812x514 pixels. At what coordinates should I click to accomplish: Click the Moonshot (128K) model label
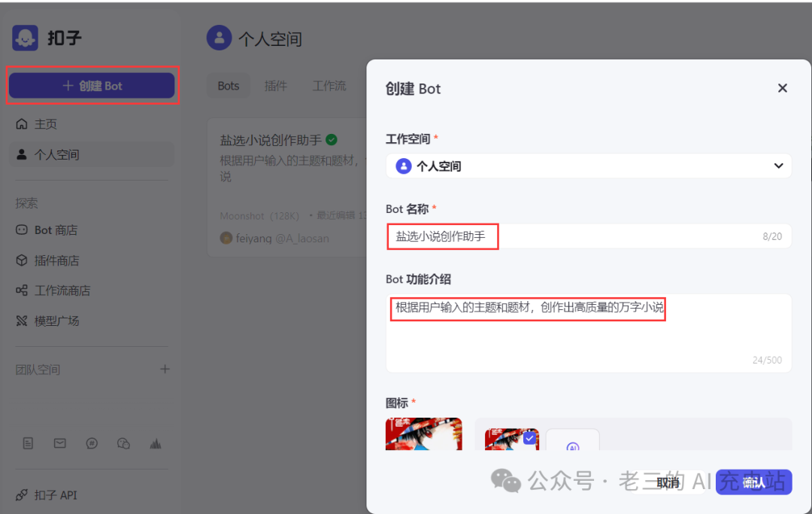pyautogui.click(x=259, y=215)
